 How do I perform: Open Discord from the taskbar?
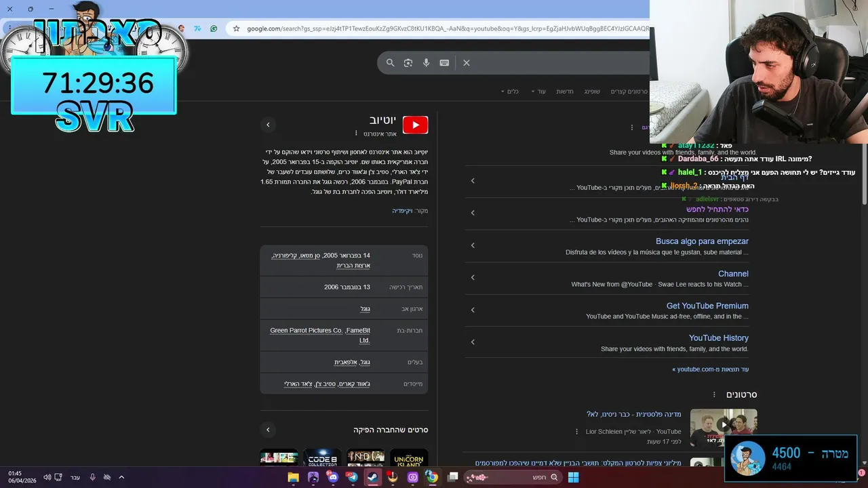click(332, 477)
